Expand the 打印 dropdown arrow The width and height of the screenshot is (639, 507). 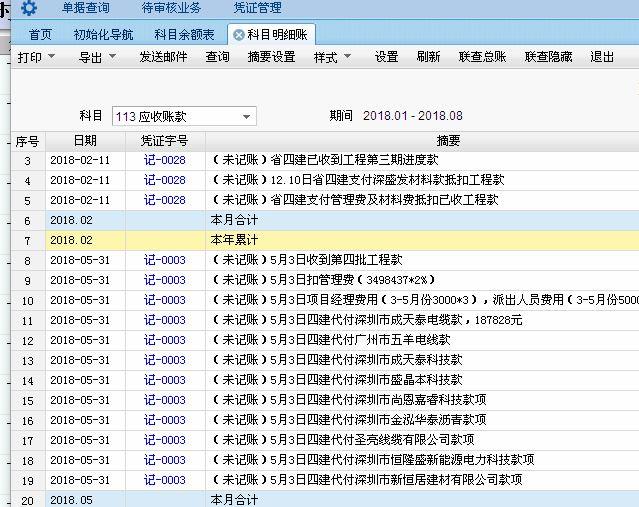(x=51, y=56)
